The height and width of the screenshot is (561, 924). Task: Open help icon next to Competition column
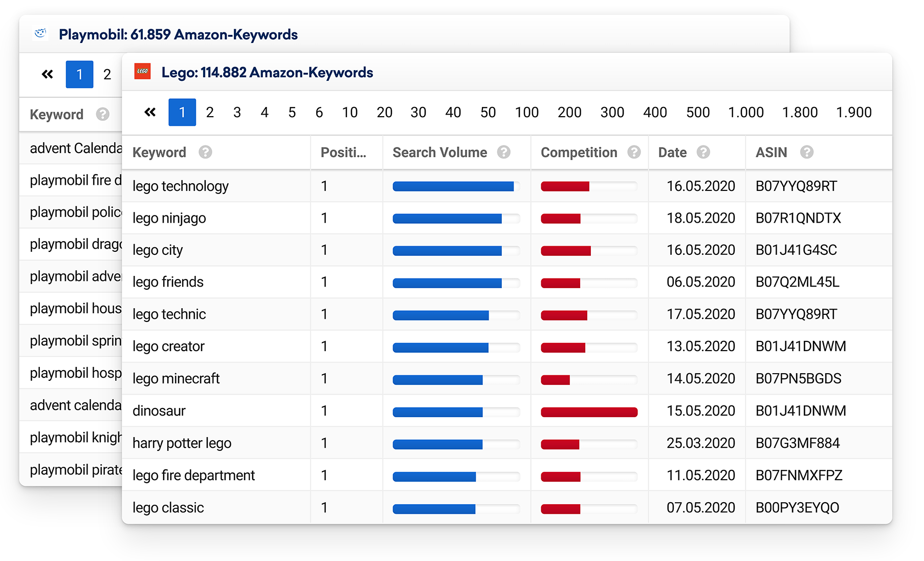634,152
